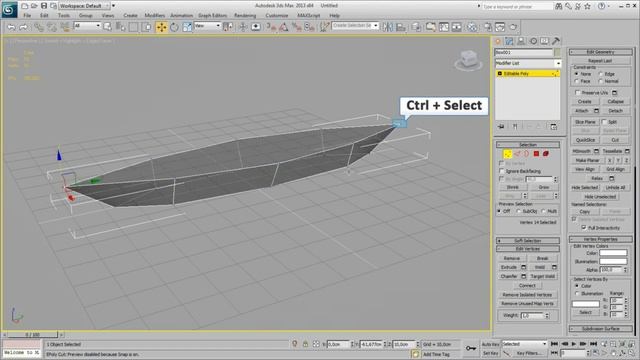Viewport: 640px width, 360px height.
Task: Select Polygon sub-object level icon
Action: pos(536,154)
